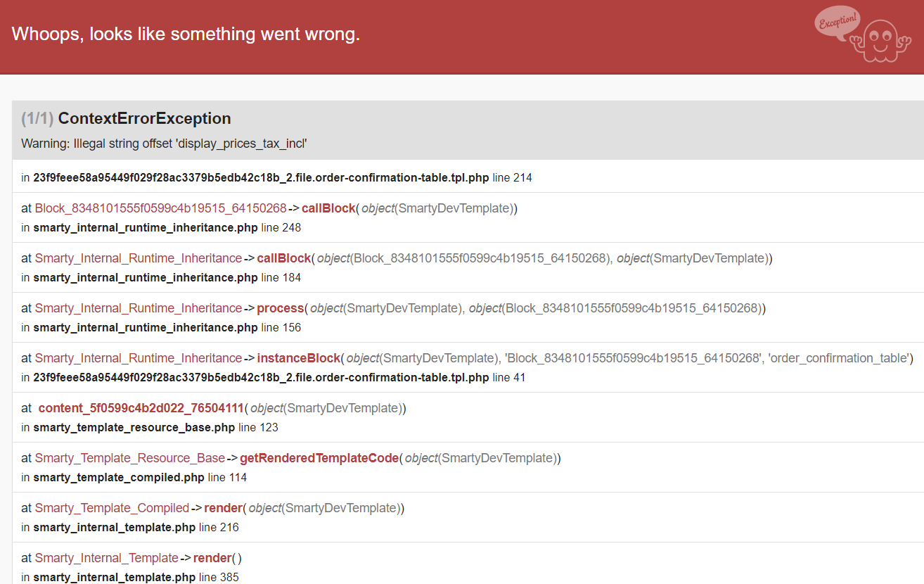This screenshot has height=584, width=924.
Task: Click the instanceBlock method name
Action: coord(299,358)
